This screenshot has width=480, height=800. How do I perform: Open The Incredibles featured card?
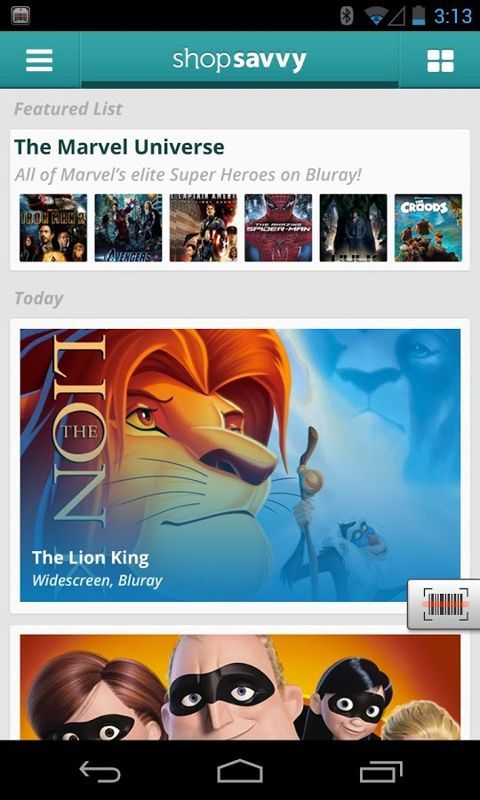click(x=240, y=687)
